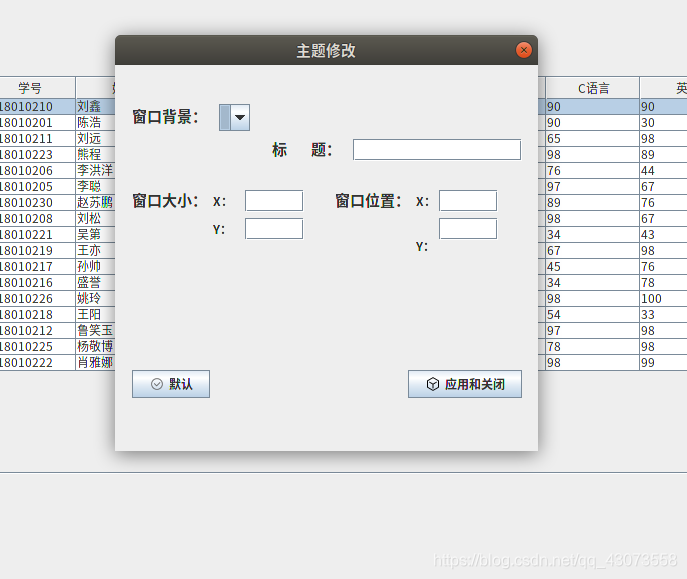The image size is (687, 579).
Task: Click name cell 肖雅娜 in table
Action: point(96,362)
